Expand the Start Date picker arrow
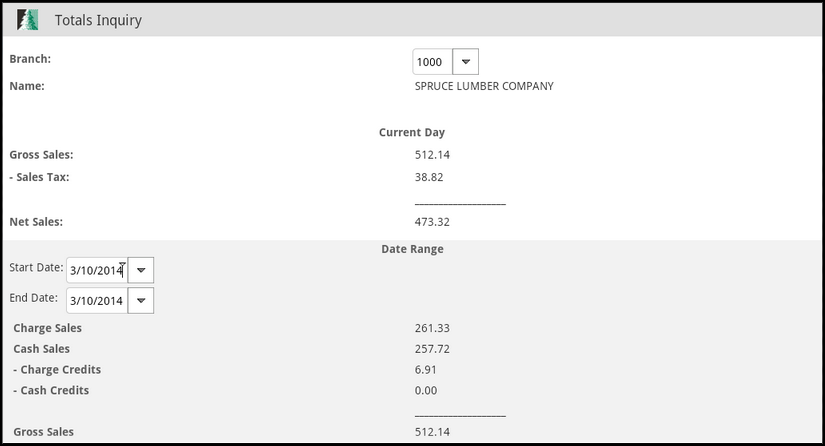 pyautogui.click(x=141, y=270)
